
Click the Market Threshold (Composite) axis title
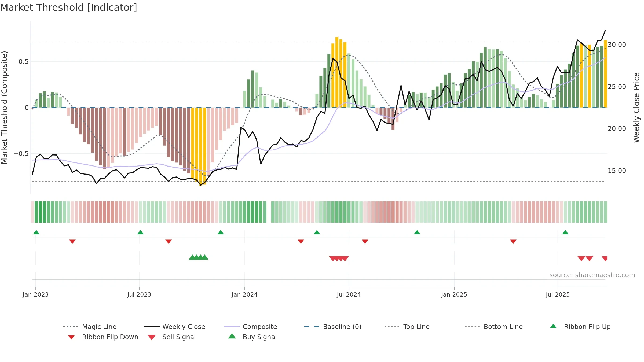(x=4, y=108)
